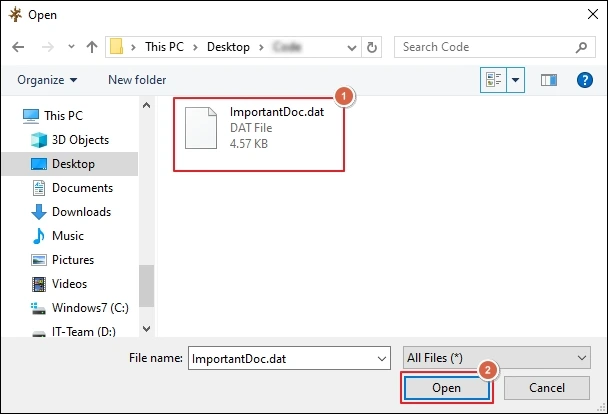Click the Cancel button
The height and width of the screenshot is (414, 608).
point(547,388)
